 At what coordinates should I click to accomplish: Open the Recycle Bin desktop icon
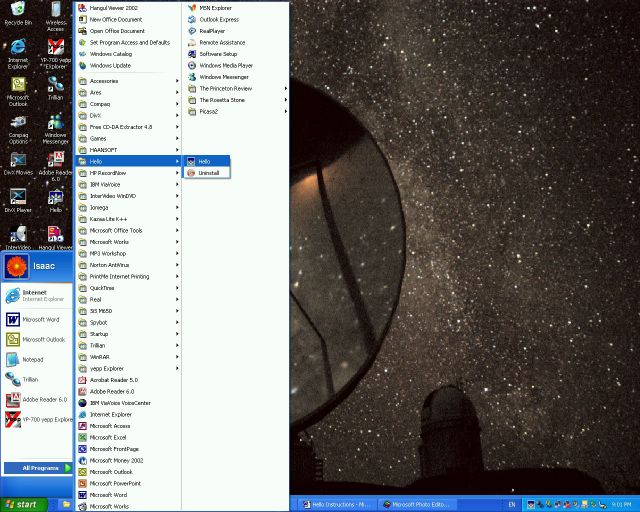pyautogui.click(x=18, y=13)
